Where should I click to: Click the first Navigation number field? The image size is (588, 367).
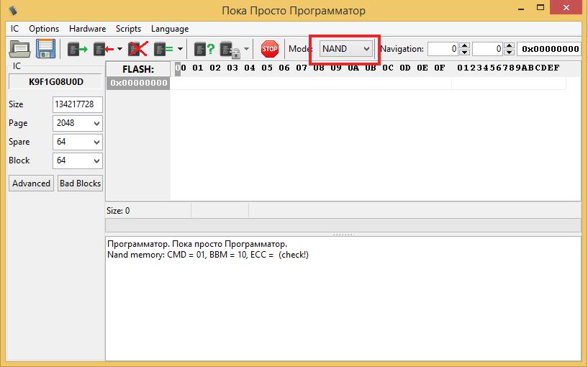(443, 49)
